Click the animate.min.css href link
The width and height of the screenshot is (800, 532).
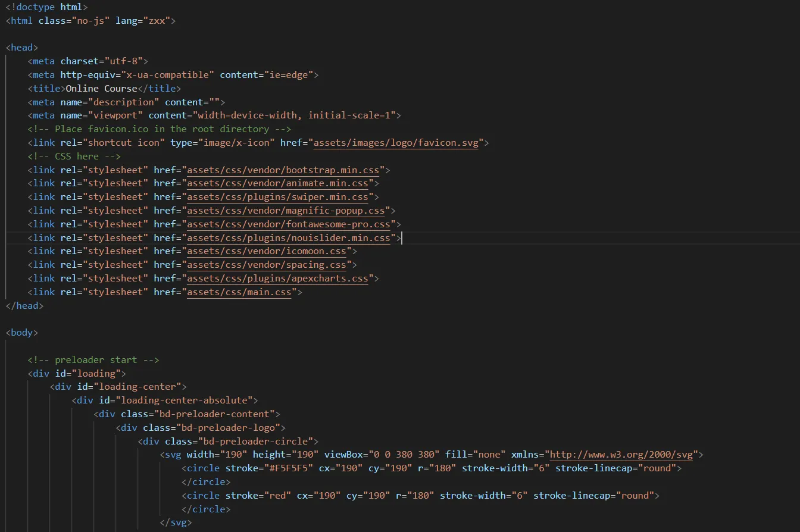(x=278, y=183)
